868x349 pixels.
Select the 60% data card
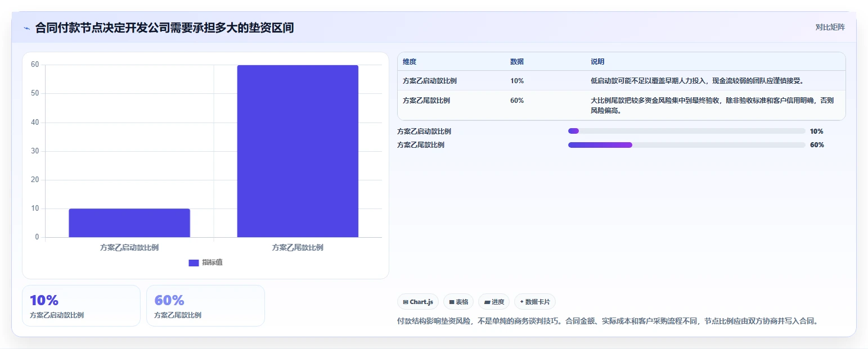pos(205,306)
